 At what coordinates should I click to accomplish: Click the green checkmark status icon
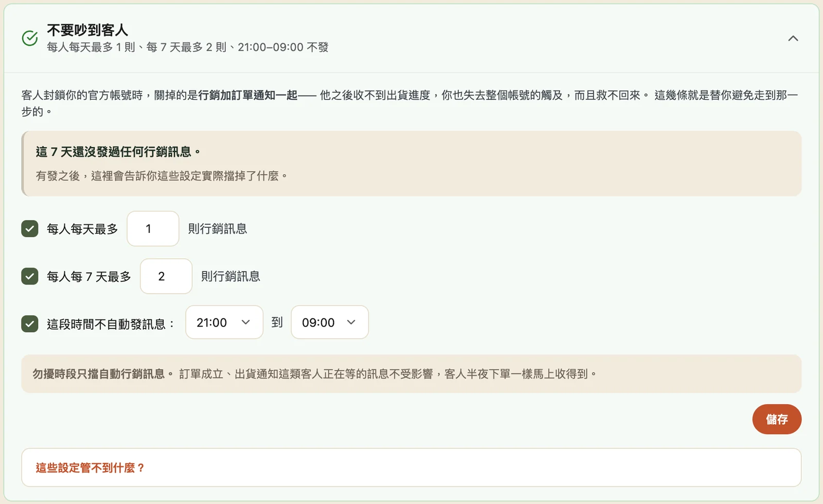pos(30,38)
